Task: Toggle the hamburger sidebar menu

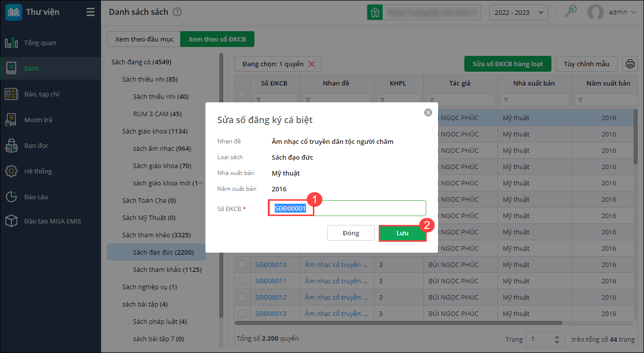Action: click(90, 12)
